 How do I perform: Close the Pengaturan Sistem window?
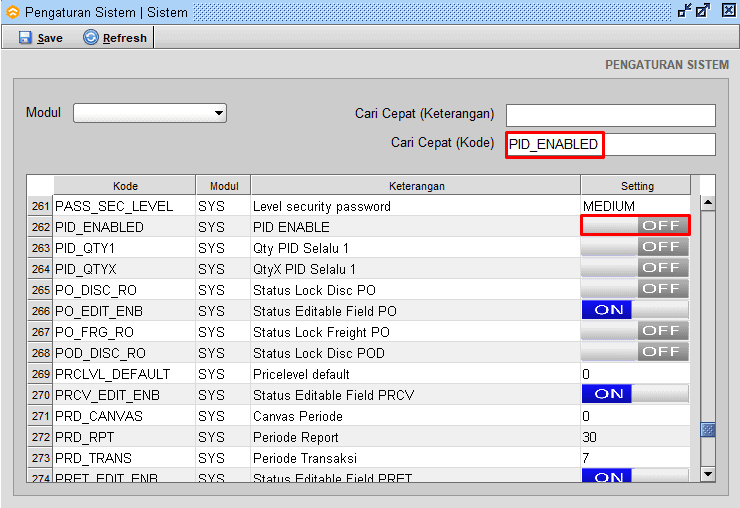pyautogui.click(x=726, y=10)
